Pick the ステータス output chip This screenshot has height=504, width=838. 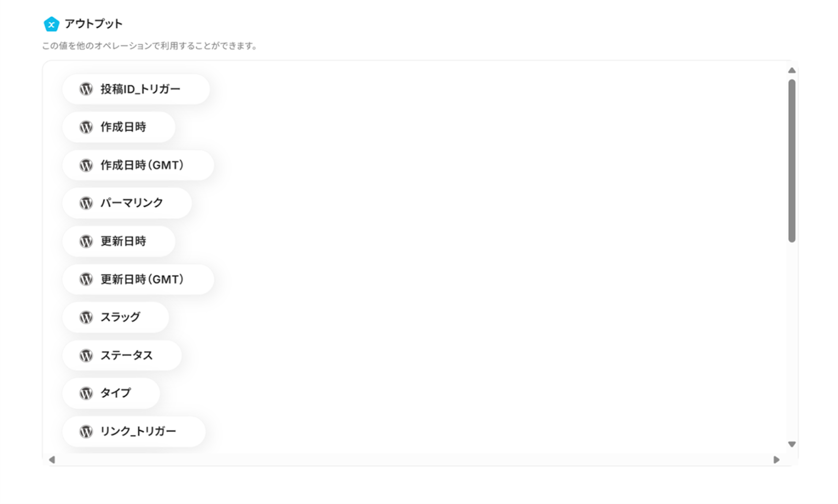[x=122, y=355]
